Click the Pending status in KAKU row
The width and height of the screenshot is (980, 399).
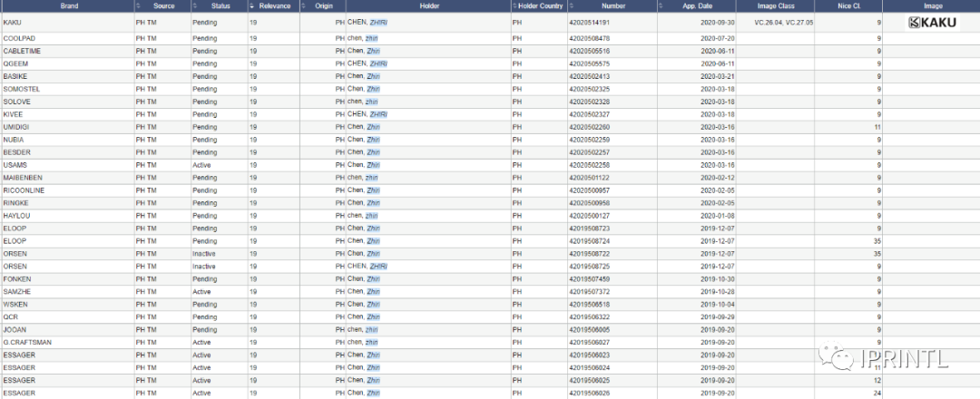[x=204, y=23]
